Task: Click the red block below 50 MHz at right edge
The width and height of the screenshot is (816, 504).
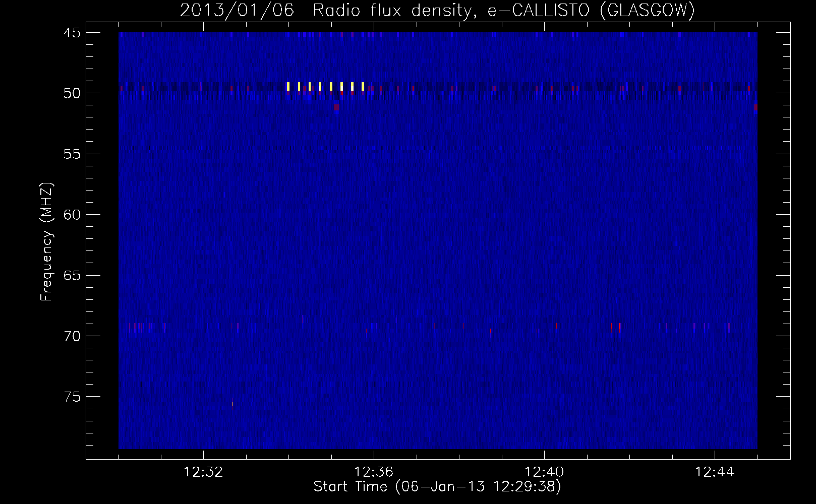Action: click(755, 107)
